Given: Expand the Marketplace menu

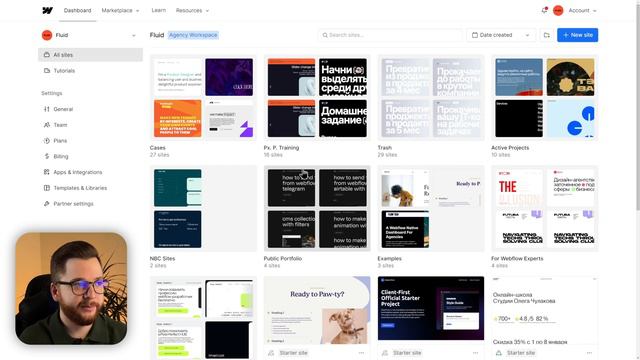Looking at the screenshot, I should (120, 11).
